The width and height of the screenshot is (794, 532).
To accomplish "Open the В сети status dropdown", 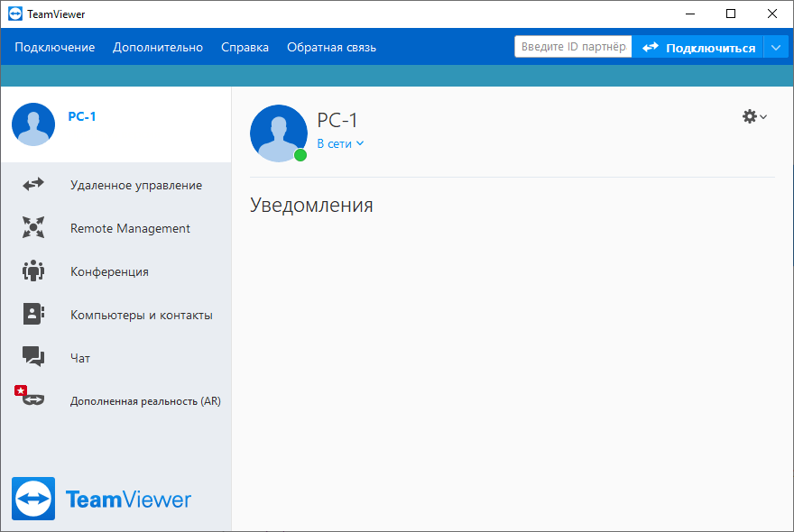I will [x=340, y=143].
